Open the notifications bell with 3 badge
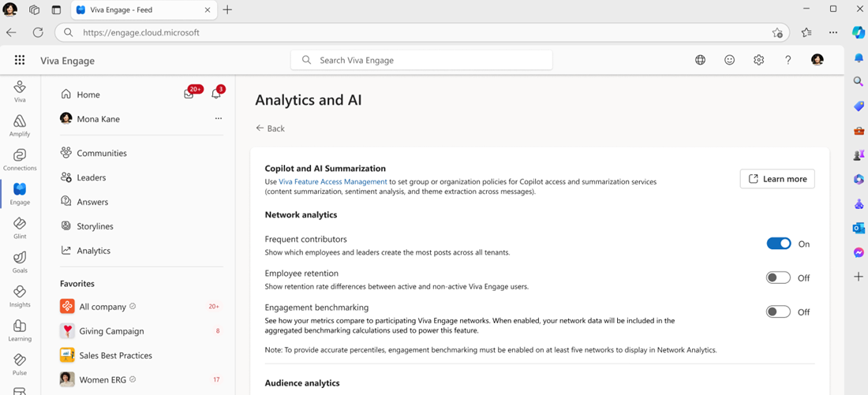Image resolution: width=868 pixels, height=395 pixels. (216, 94)
